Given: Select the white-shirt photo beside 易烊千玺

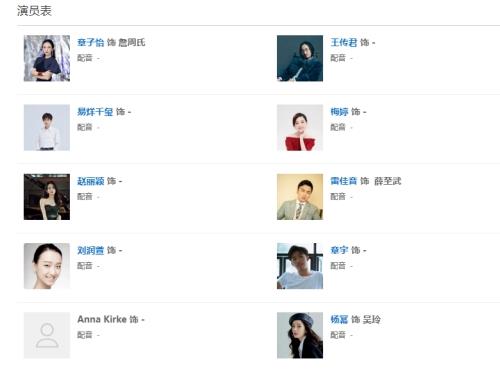Looking at the screenshot, I should point(47,128).
